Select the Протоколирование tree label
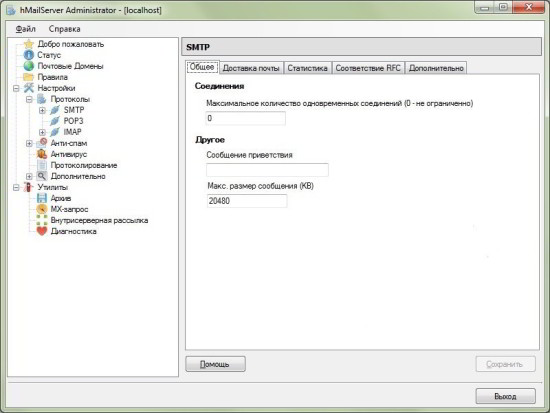Screen dimensions: 550x413 click(x=84, y=165)
